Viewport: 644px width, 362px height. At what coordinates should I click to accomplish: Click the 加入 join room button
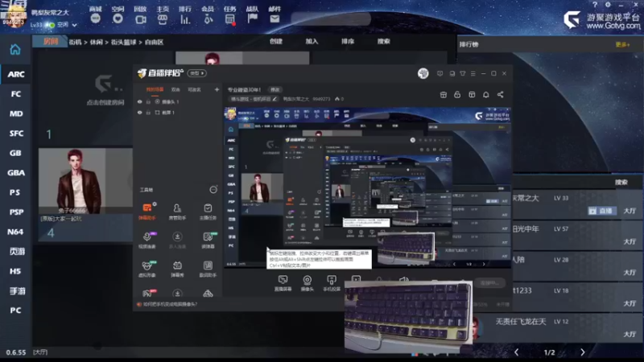(x=312, y=42)
